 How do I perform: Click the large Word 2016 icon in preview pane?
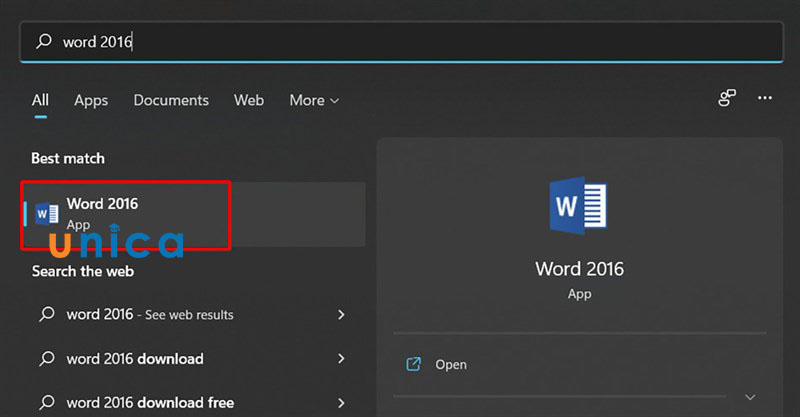pyautogui.click(x=579, y=206)
